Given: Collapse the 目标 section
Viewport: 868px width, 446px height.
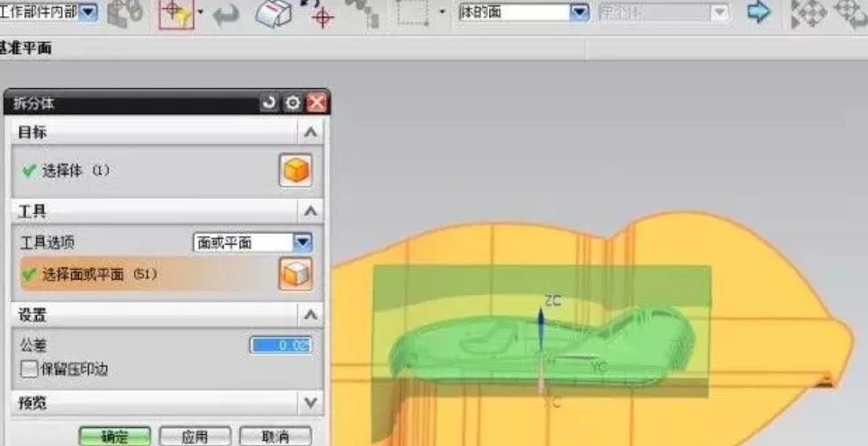Looking at the screenshot, I should tap(311, 132).
